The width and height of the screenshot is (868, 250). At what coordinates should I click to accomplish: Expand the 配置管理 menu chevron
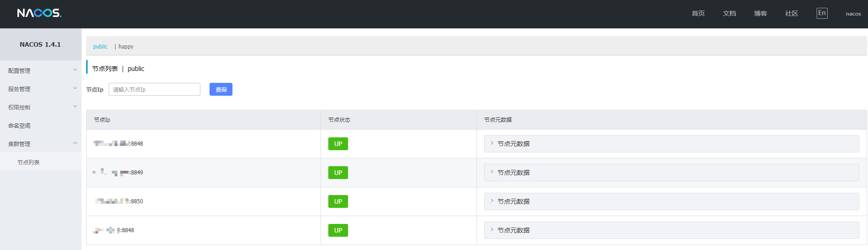pos(75,70)
